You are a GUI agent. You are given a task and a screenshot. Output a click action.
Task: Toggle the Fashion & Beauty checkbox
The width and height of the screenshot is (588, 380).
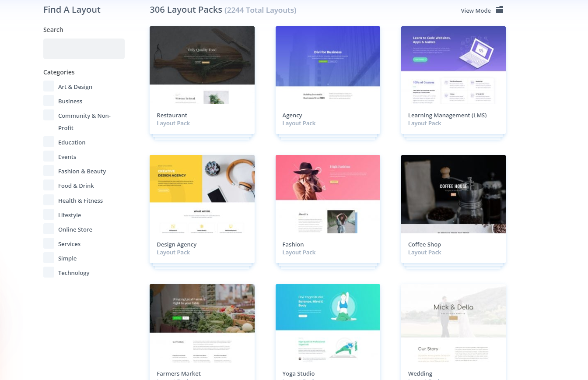49,171
